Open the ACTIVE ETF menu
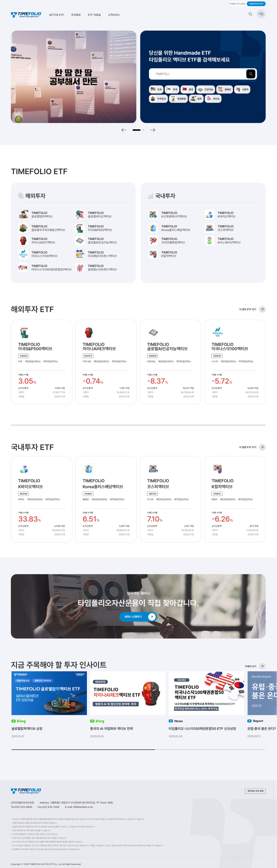Screen dimensions: 277x868 click(57, 14)
